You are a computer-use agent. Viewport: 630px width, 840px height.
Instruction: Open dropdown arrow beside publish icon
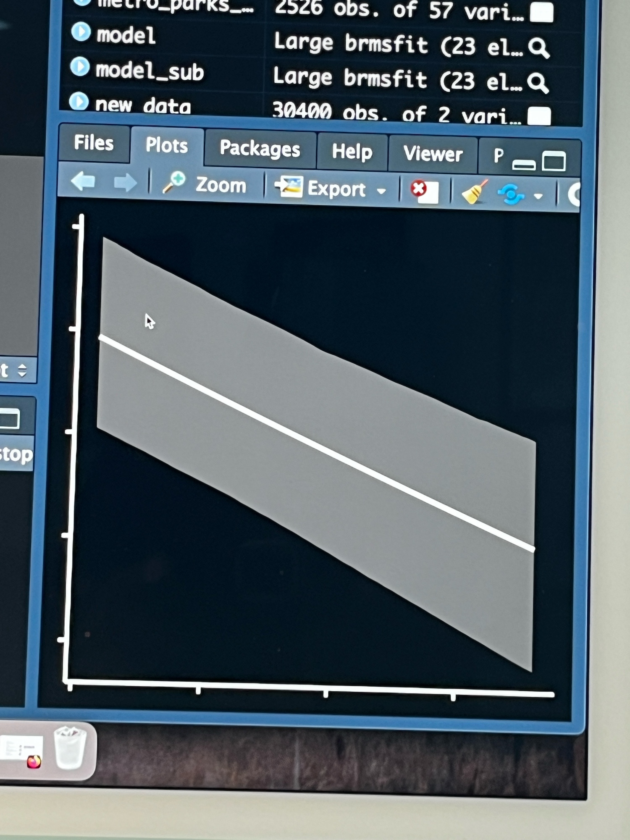(x=538, y=196)
